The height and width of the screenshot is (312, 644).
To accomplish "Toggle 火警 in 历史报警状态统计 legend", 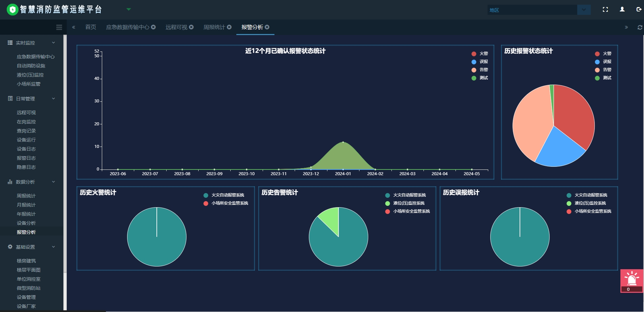I will coord(603,54).
